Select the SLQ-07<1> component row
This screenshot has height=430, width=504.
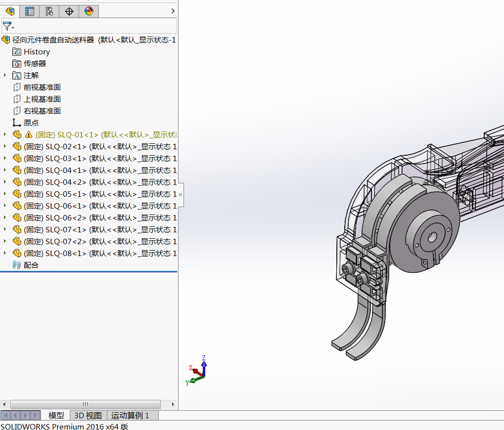tap(94, 230)
